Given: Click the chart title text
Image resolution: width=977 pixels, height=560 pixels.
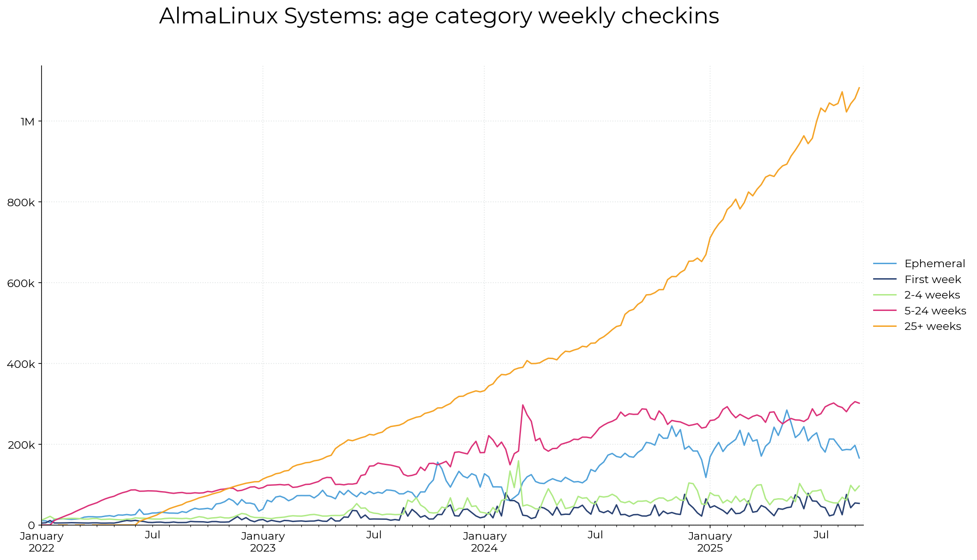Looking at the screenshot, I should 439,16.
